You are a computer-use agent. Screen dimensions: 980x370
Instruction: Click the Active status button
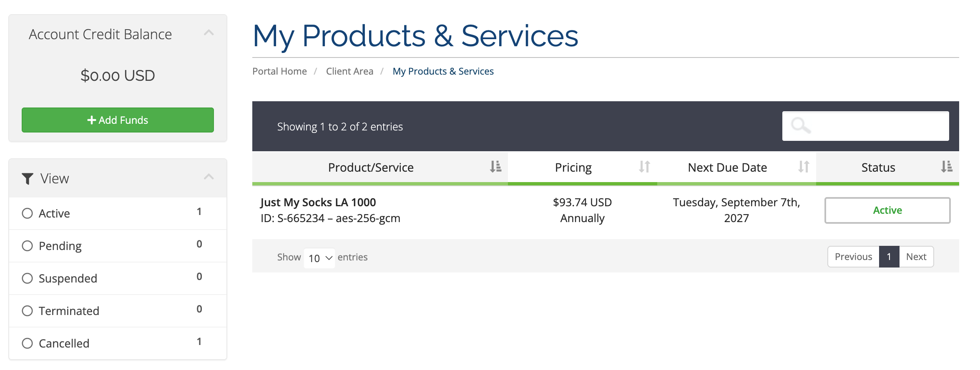[887, 210]
